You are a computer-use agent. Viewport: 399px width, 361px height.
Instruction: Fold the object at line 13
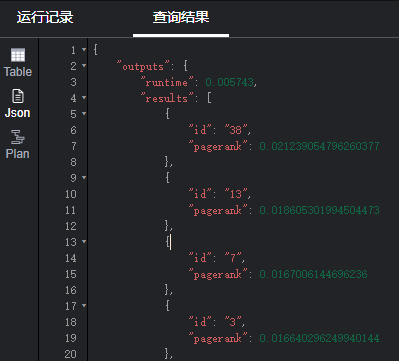84,242
